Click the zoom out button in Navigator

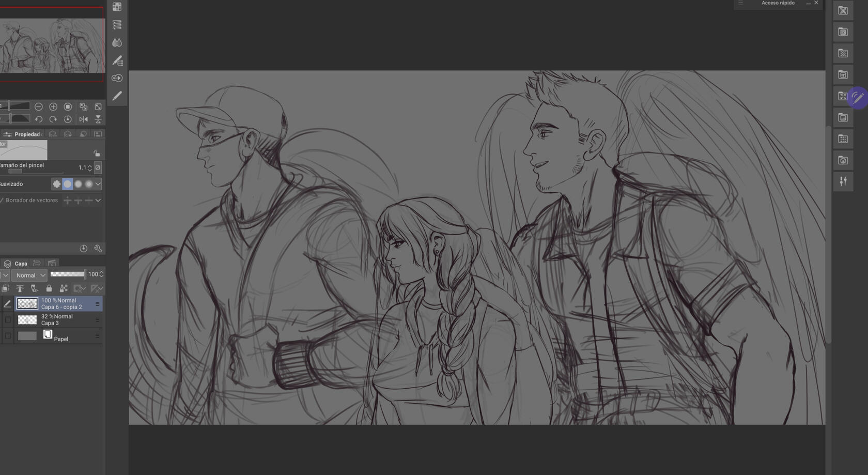coord(39,106)
